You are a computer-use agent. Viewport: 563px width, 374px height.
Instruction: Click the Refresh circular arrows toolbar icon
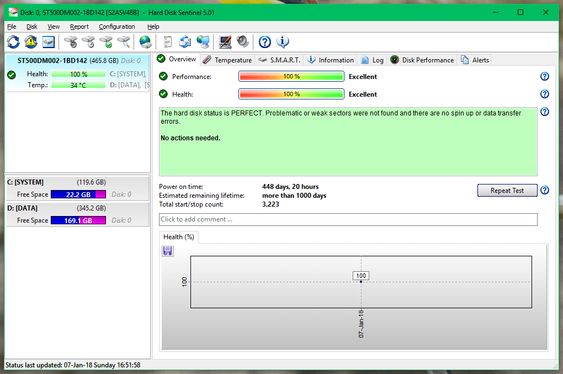13,42
